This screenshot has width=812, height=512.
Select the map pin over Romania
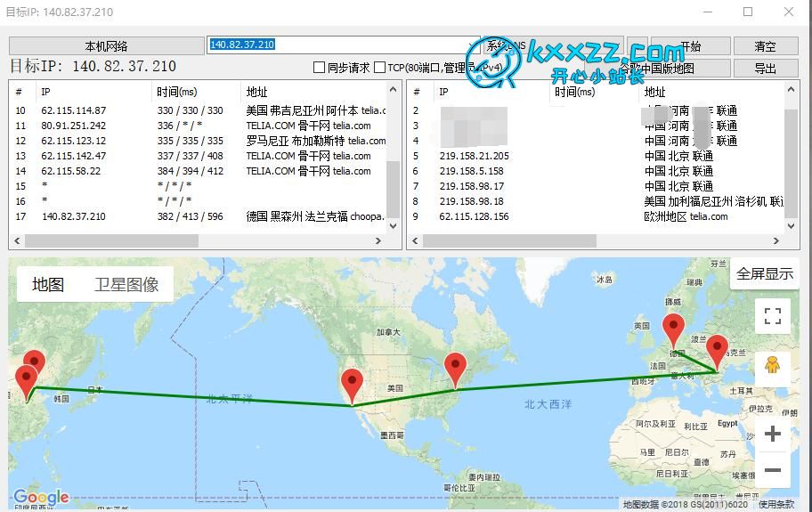(x=717, y=354)
